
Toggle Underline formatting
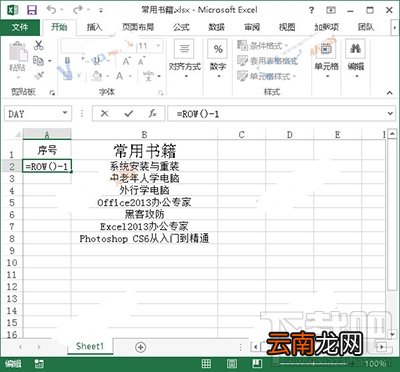96,61
